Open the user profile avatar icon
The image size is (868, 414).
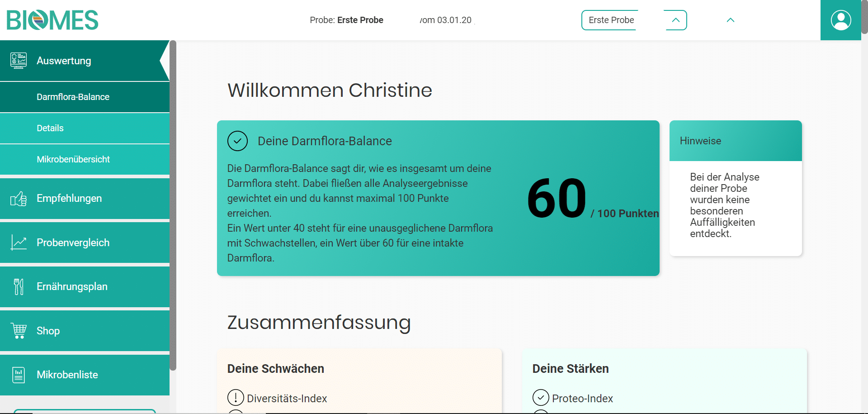point(841,20)
